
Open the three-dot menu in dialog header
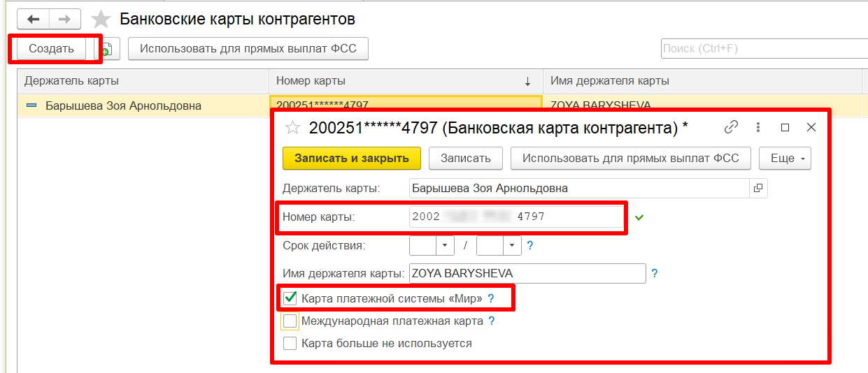(758, 127)
